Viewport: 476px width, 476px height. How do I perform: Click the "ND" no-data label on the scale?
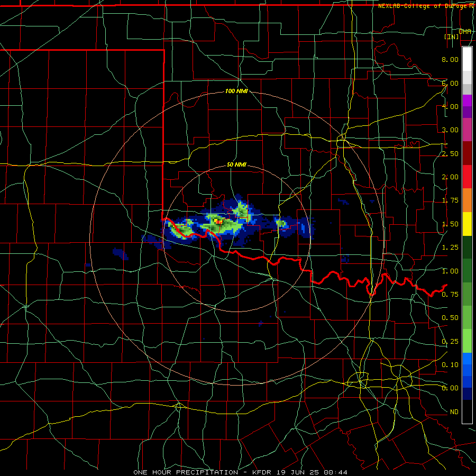[x=454, y=412]
